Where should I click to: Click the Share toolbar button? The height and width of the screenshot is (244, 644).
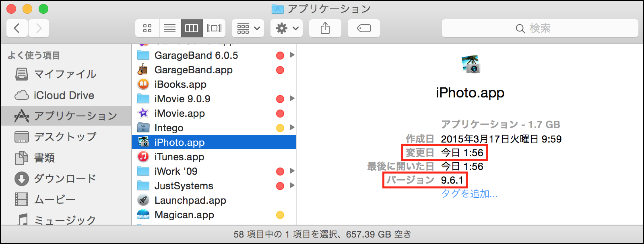point(325,28)
